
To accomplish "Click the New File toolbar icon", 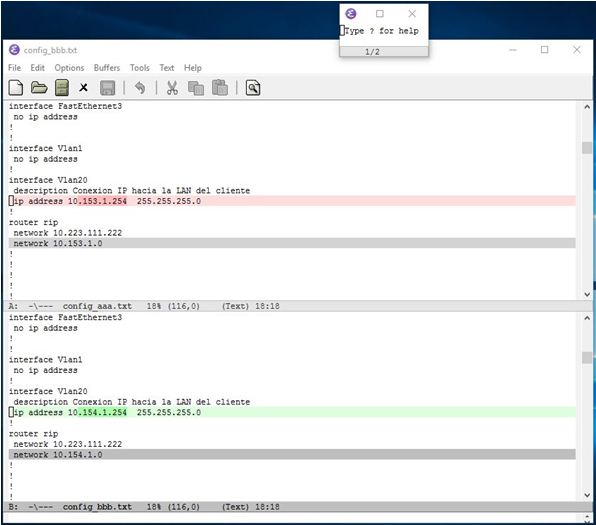I will click(16, 88).
